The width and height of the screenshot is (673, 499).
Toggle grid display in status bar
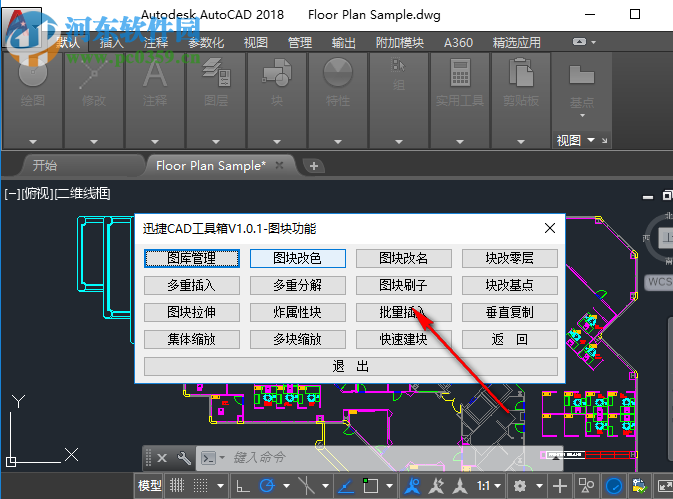[x=177, y=486]
